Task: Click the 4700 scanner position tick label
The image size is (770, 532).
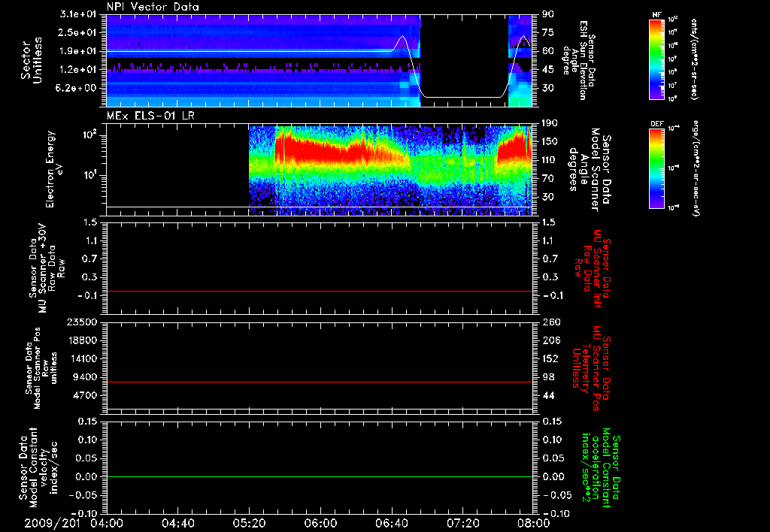Action: point(85,395)
